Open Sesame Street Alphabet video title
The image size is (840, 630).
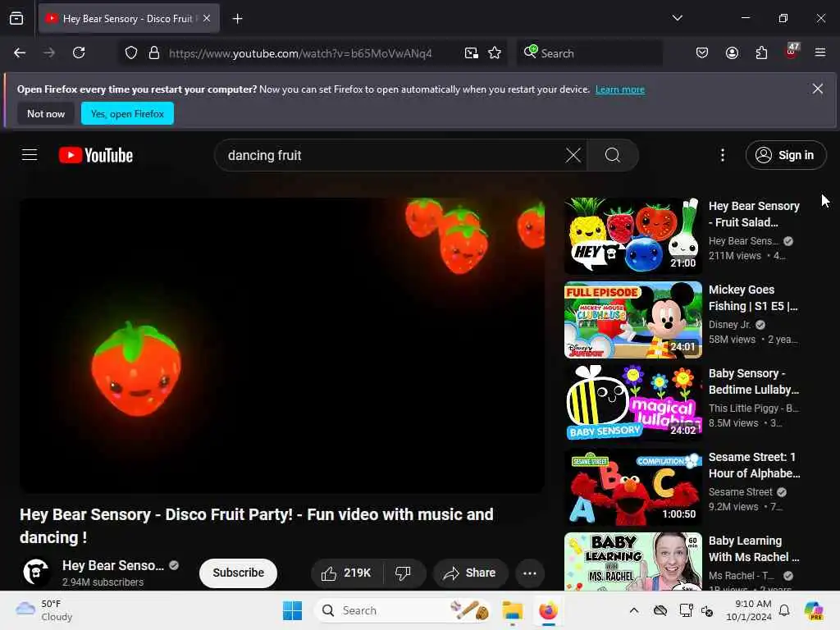click(755, 465)
